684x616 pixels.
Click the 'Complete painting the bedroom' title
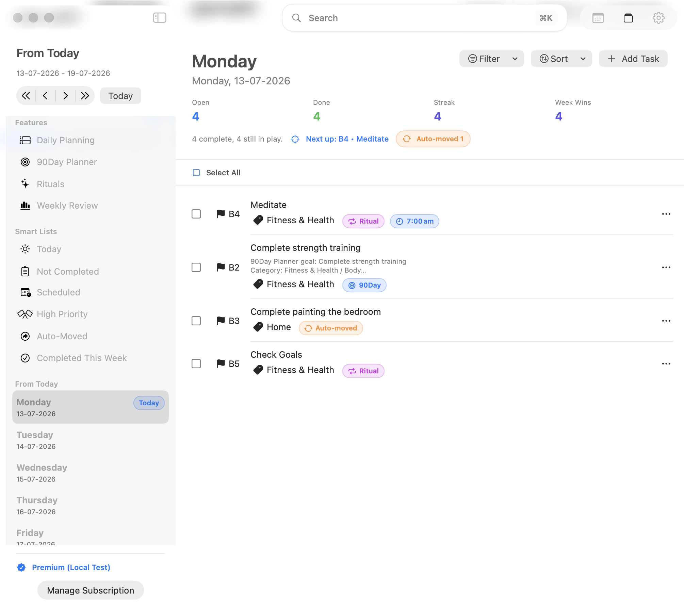315,312
